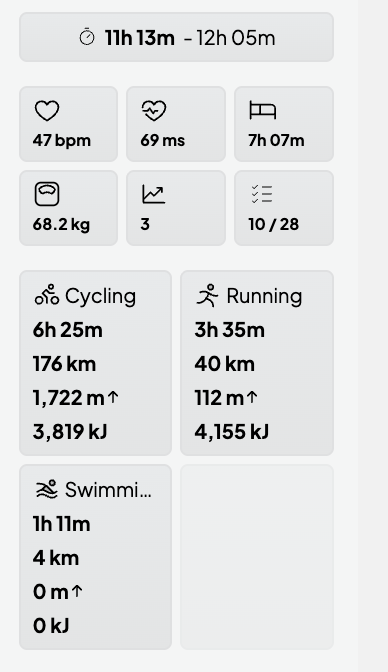
Task: Open the 11h 13m total time tile
Action: pyautogui.click(x=176, y=37)
